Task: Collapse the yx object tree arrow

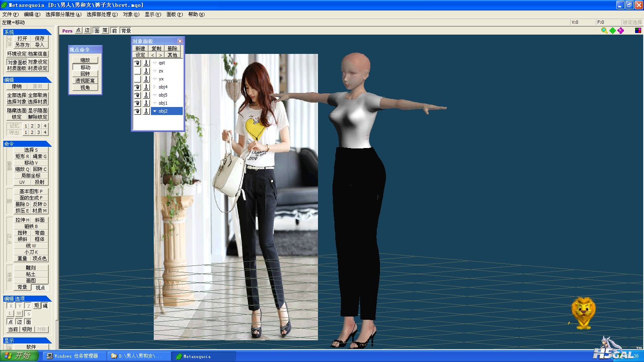Action: point(155,79)
